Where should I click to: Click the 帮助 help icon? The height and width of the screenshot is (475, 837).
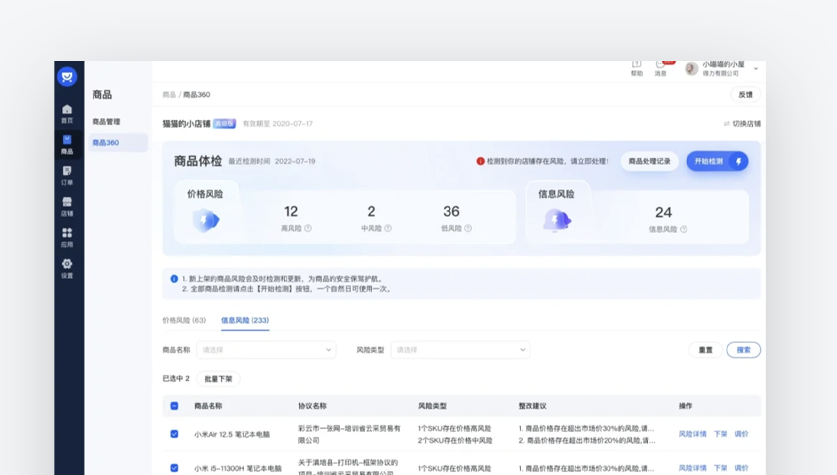(636, 66)
